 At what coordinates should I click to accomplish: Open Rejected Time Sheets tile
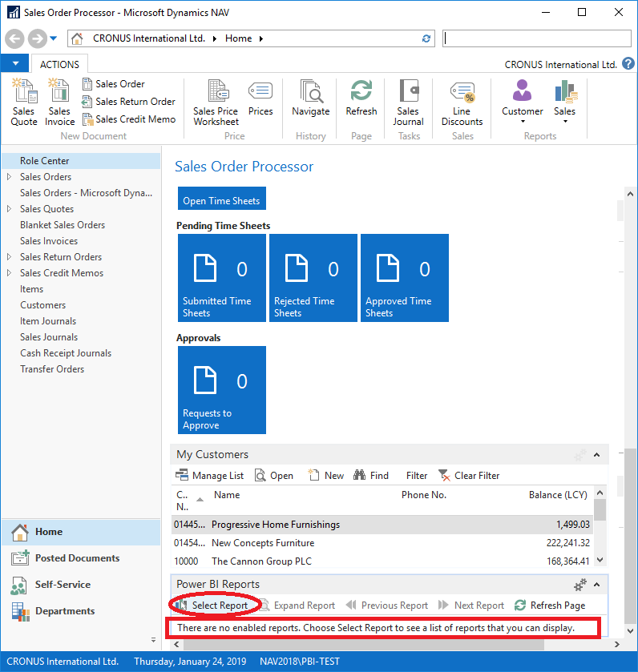pos(313,278)
